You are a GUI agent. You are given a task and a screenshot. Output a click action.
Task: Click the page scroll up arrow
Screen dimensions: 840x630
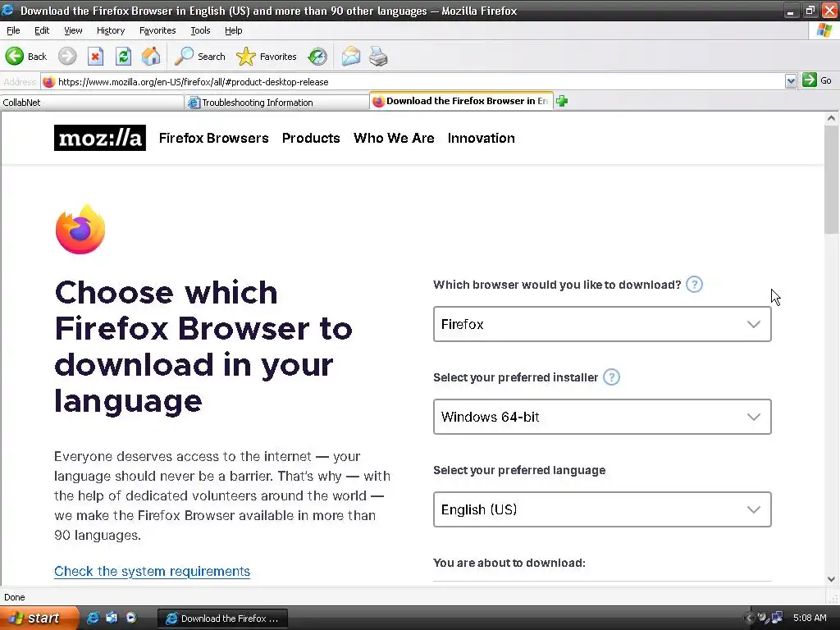[832, 118]
